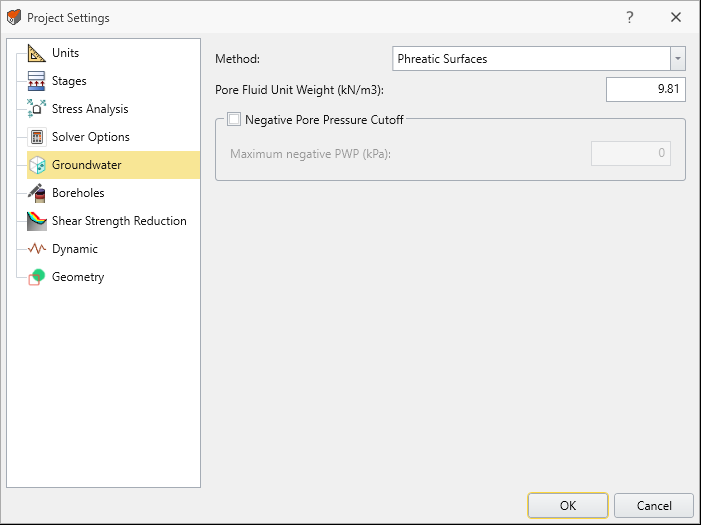The image size is (701, 525).
Task: Click the 'Pore Fluid Unit Weight (kN/m3):' label
Action: coord(300,90)
